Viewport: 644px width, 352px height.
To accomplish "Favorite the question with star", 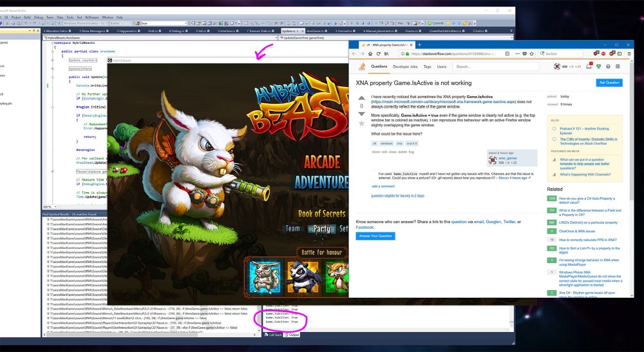I will [361, 123].
